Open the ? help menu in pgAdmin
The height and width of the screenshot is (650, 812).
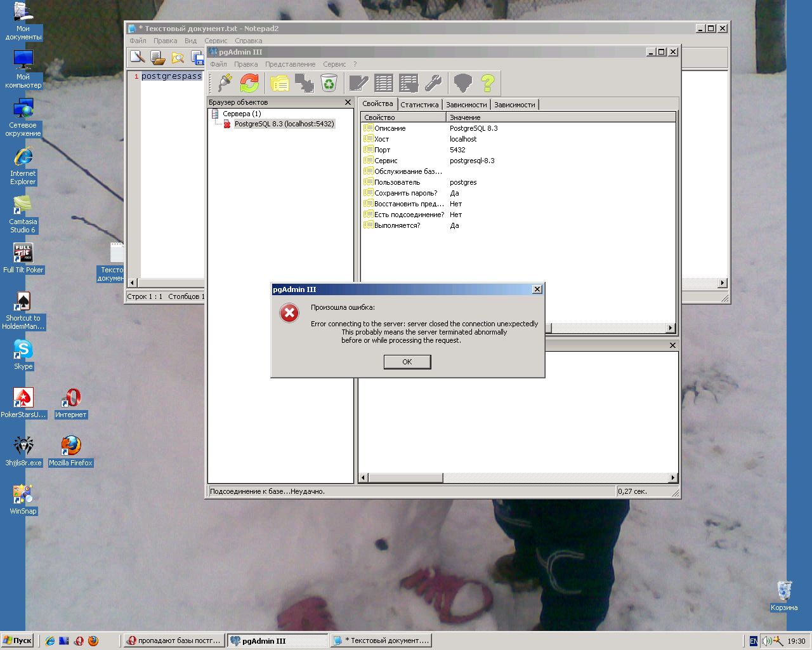pyautogui.click(x=355, y=64)
